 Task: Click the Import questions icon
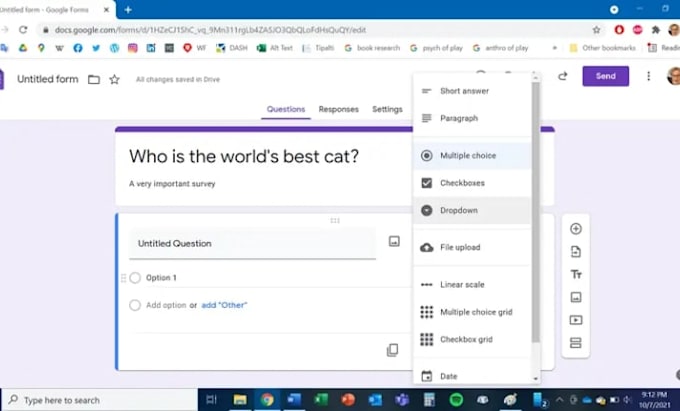point(575,251)
